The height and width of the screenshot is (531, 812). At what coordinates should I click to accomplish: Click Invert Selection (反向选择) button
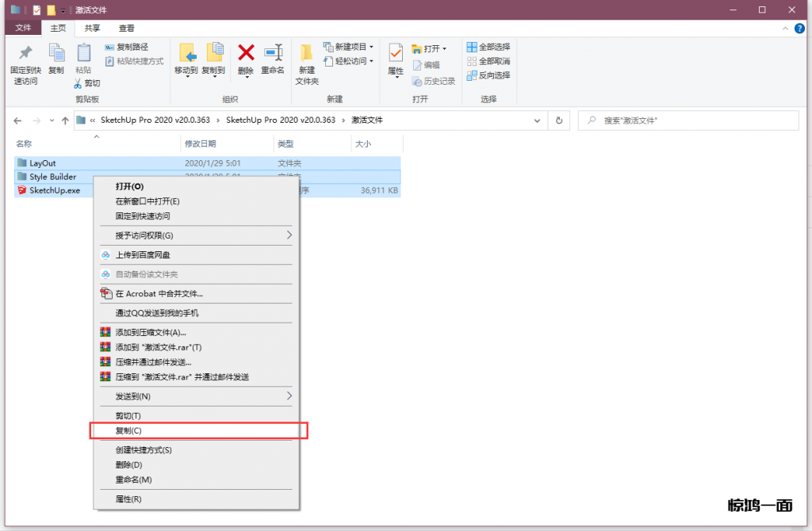[x=488, y=75]
